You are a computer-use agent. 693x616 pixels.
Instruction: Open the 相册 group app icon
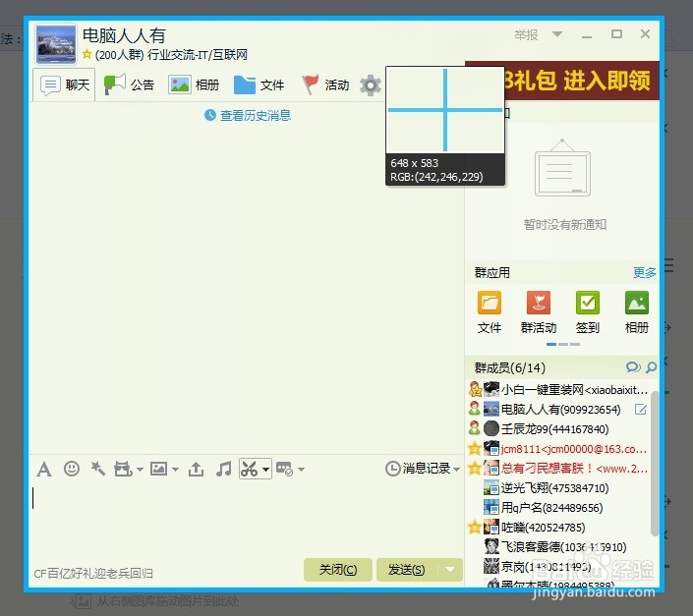(636, 303)
